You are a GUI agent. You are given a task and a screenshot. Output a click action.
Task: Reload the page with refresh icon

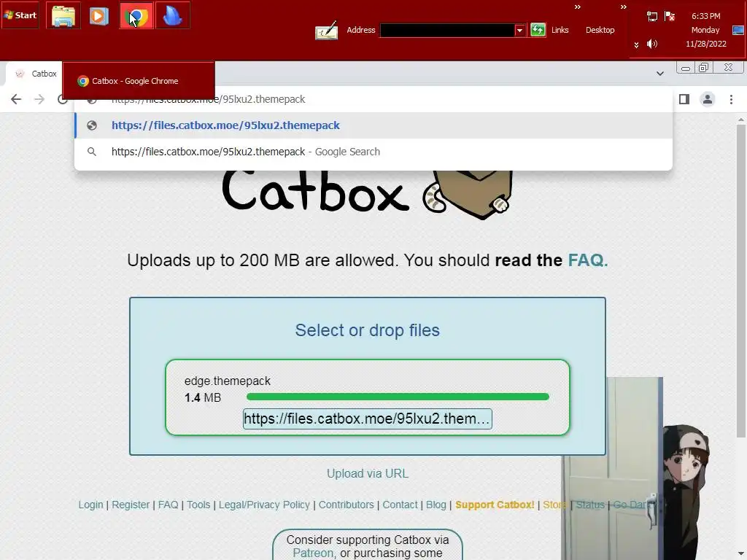coord(61,99)
